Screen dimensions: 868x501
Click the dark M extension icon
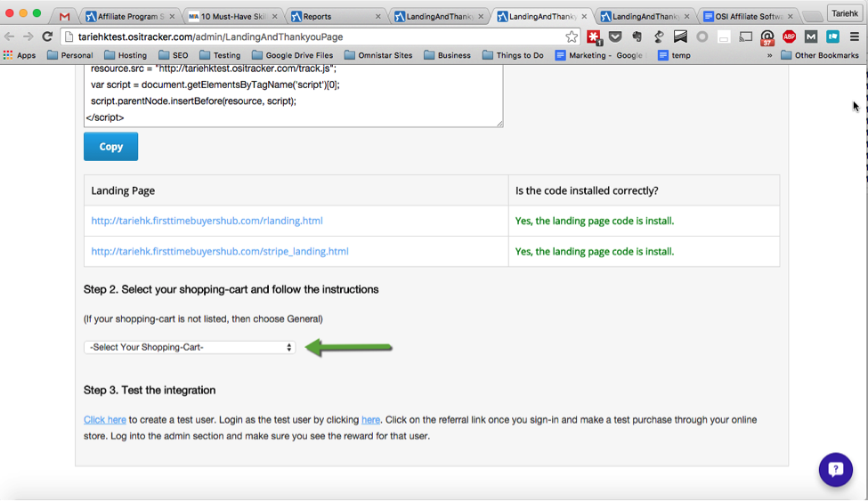coord(811,37)
